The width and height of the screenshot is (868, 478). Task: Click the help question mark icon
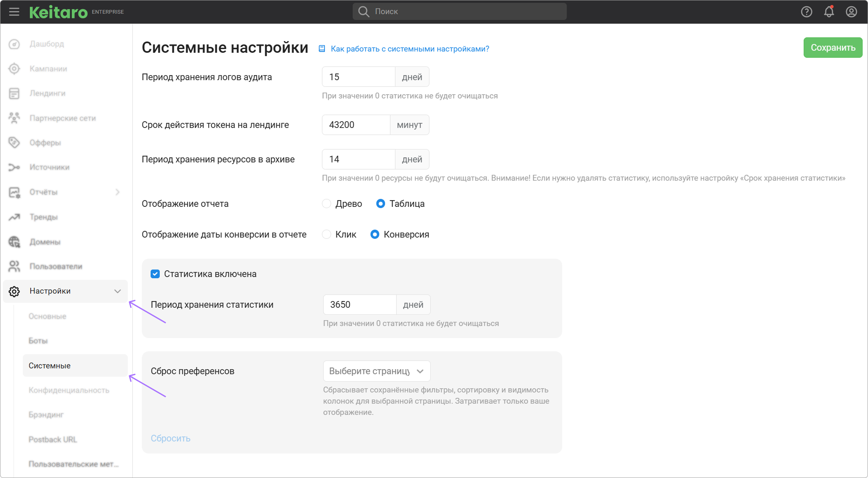click(806, 12)
